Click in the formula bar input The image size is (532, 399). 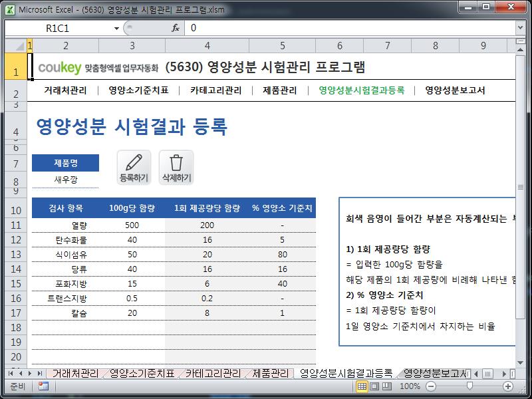(x=350, y=28)
